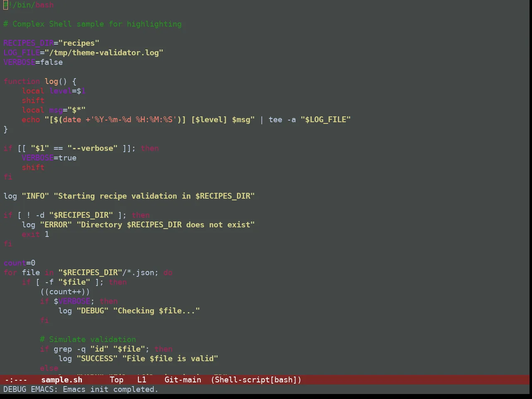Click the "ERROR" log level string
This screenshot has width=532, height=399.
point(56,225)
